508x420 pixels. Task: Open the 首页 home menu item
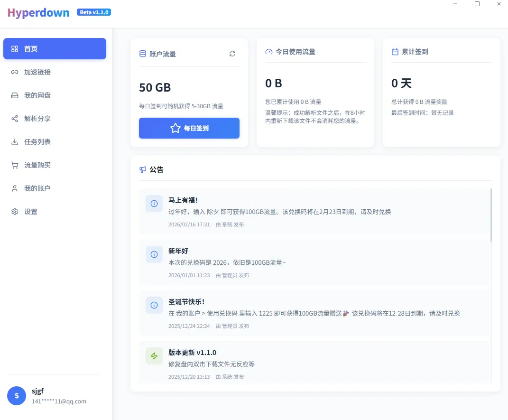55,48
